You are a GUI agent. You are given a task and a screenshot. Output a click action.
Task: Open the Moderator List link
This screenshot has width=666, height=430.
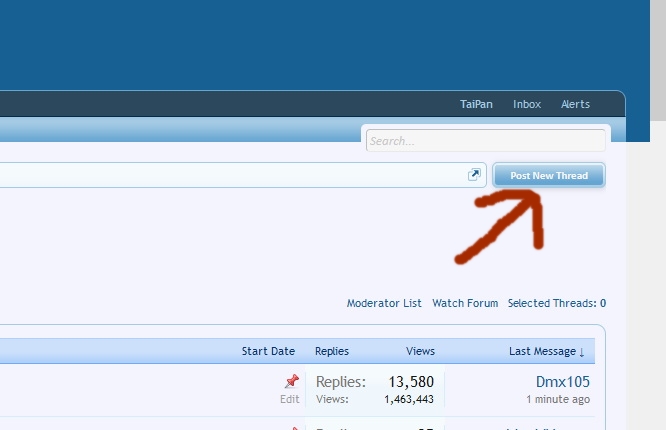[384, 303]
